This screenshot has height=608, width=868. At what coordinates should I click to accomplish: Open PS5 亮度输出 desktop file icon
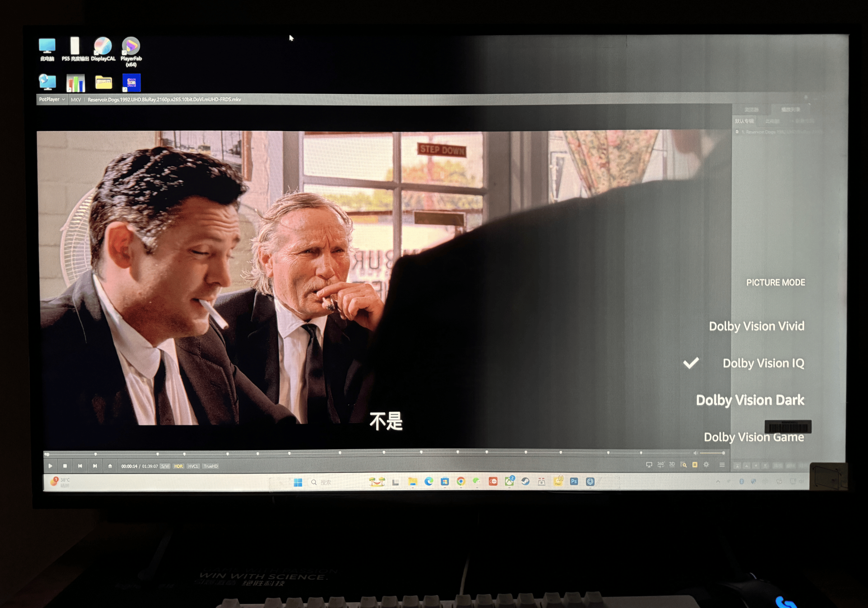(x=75, y=49)
